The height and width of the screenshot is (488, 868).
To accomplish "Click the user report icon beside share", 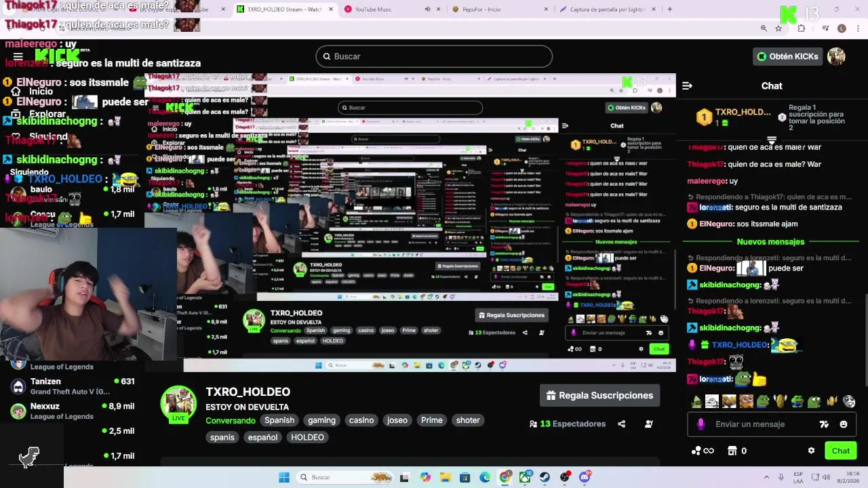I will coord(649,424).
